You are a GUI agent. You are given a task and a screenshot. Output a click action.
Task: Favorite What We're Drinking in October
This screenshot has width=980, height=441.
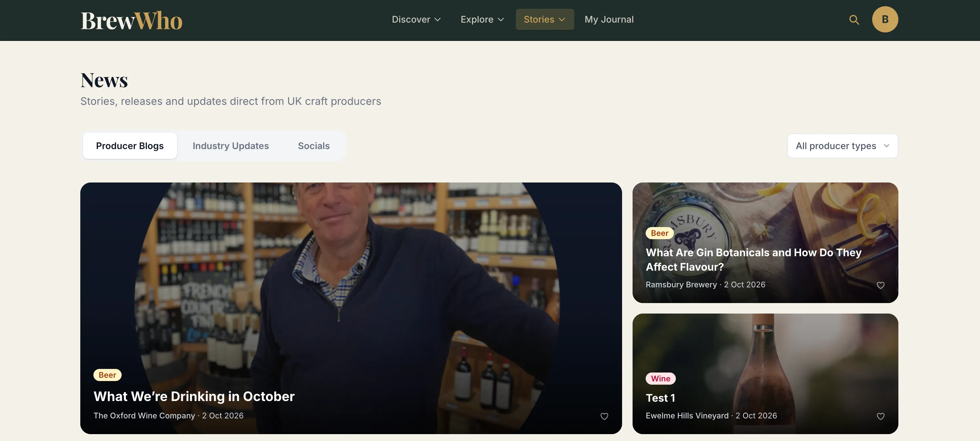[604, 416]
